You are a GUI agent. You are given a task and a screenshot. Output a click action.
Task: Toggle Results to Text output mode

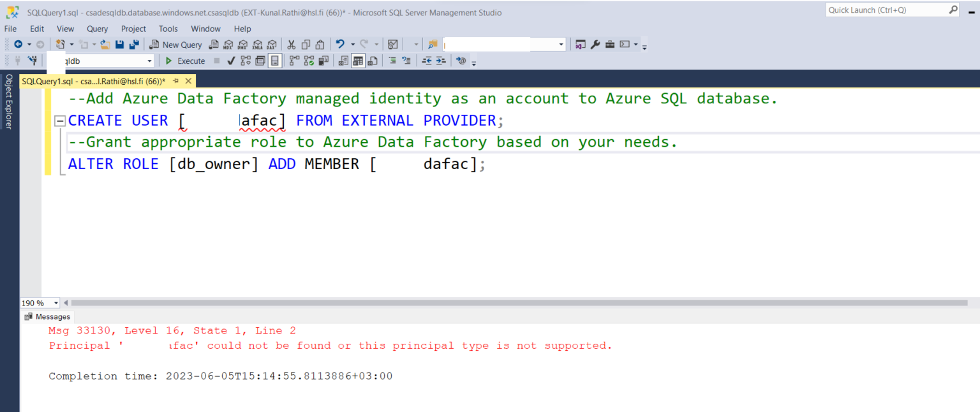345,60
